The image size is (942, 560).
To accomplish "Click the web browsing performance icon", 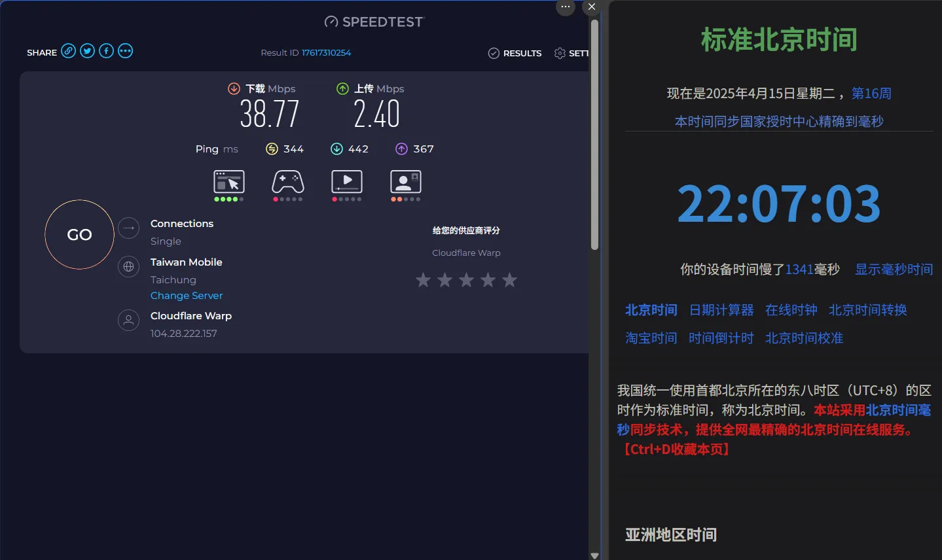I will coord(229,182).
